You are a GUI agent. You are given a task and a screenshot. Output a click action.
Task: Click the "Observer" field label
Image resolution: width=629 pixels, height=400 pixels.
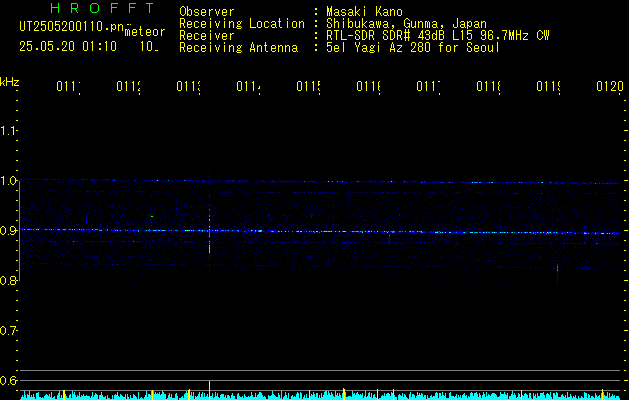click(x=207, y=12)
